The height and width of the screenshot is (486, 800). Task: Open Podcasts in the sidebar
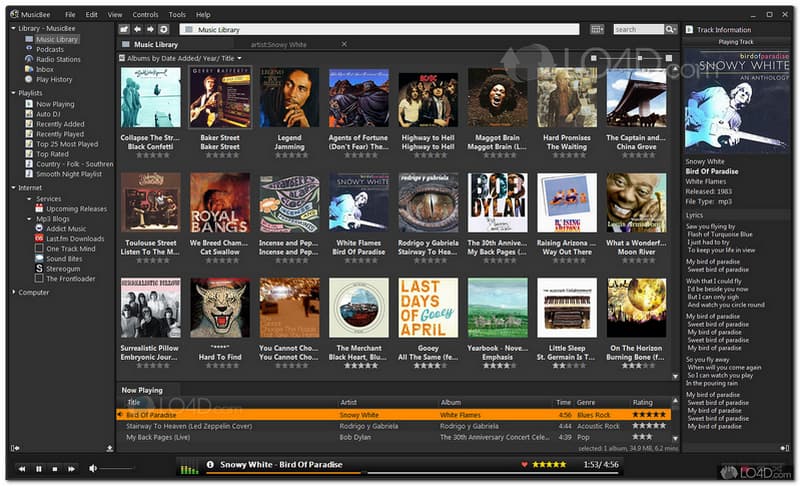[x=50, y=49]
